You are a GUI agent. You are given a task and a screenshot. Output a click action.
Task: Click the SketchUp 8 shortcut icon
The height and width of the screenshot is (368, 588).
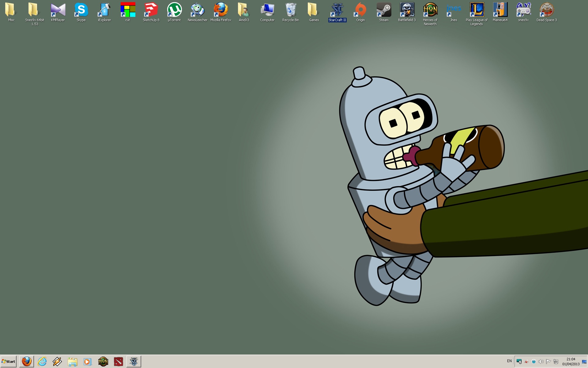click(x=151, y=10)
